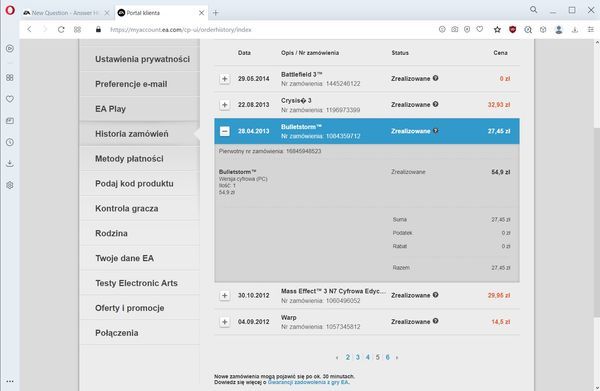Image resolution: width=600 pixels, height=391 pixels.
Task: Open sidebar history clock icon
Action: pos(10,142)
